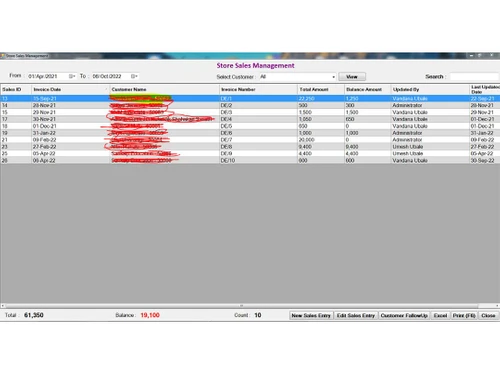Click balance amount 1,250 cell
Screen dimensions: 500x375
pyautogui.click(x=368, y=99)
